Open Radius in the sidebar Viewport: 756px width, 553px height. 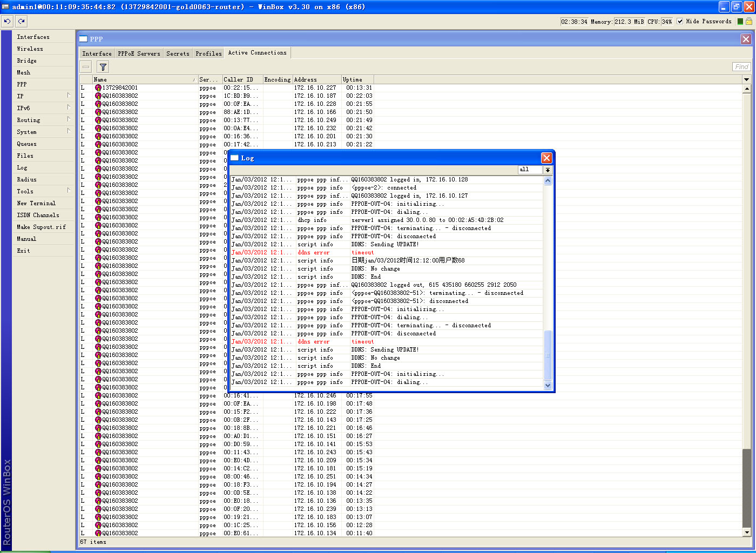tap(26, 179)
